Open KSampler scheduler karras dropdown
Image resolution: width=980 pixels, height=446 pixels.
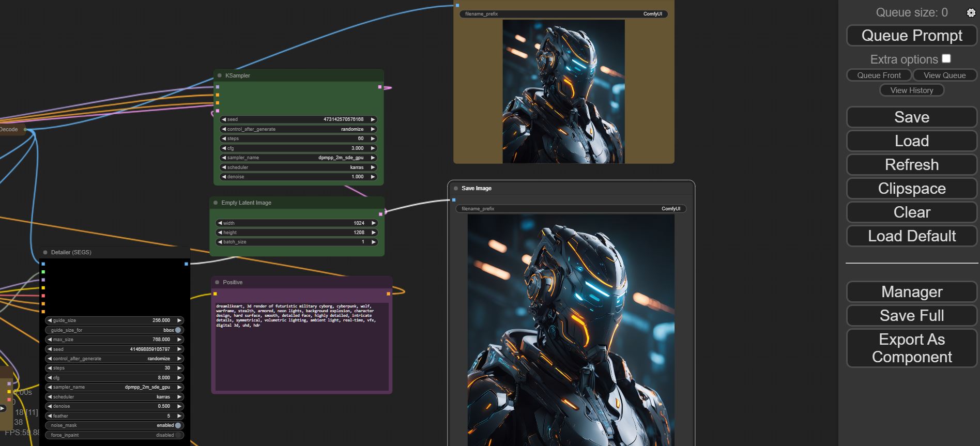click(298, 167)
